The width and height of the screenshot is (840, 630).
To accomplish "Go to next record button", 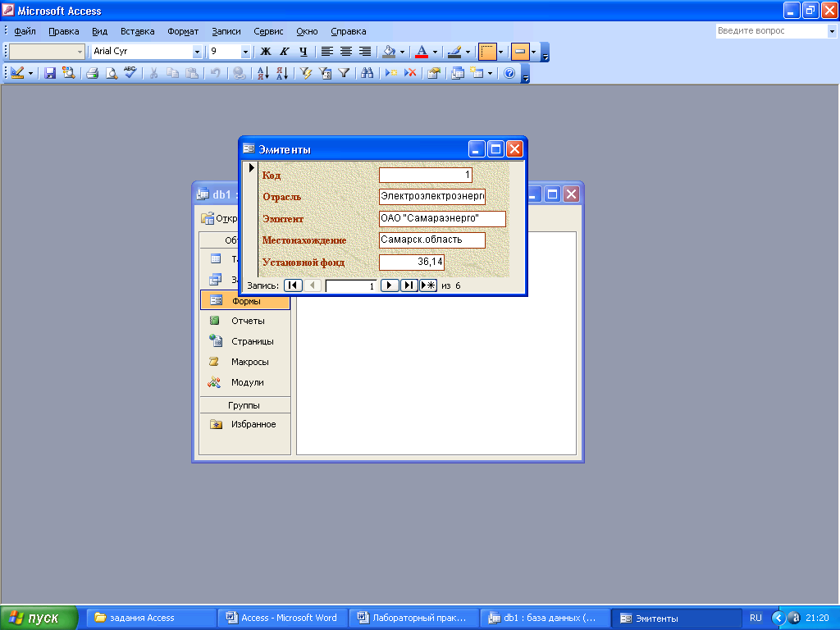I will pyautogui.click(x=390, y=285).
